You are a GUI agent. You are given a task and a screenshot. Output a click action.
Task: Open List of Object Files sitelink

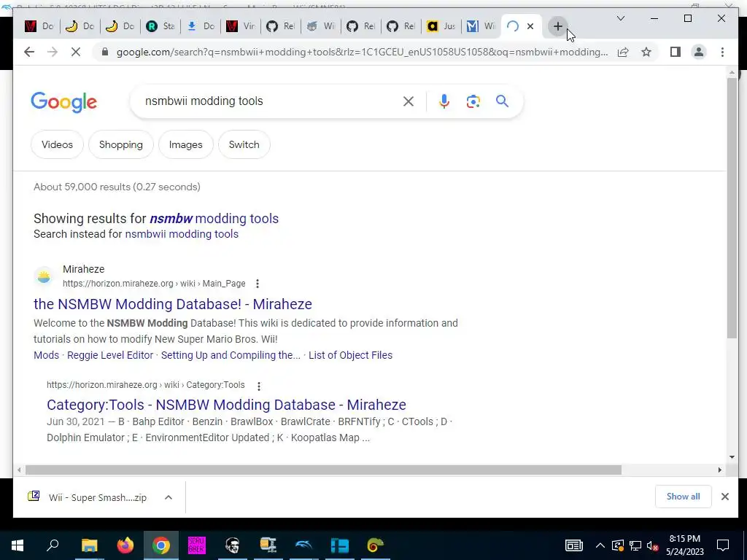pyautogui.click(x=350, y=355)
